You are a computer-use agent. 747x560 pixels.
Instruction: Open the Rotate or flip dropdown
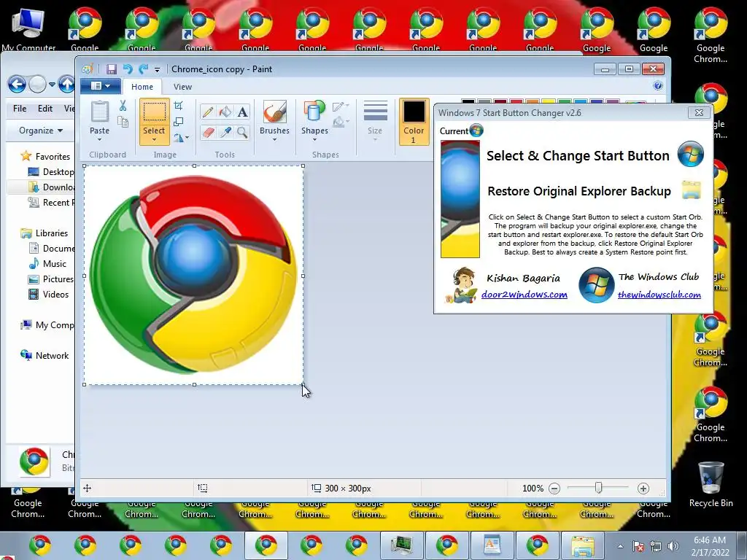[182, 138]
